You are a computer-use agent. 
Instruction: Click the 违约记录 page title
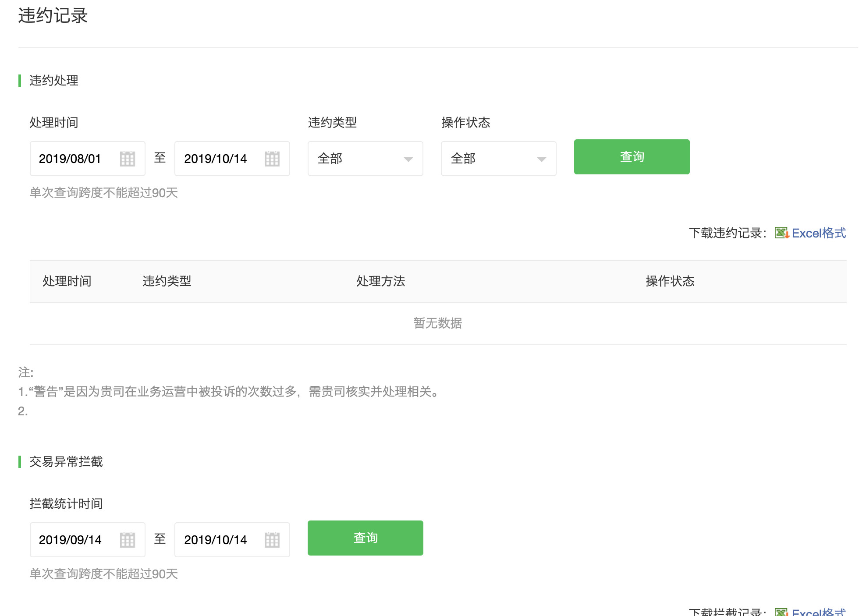coord(53,16)
